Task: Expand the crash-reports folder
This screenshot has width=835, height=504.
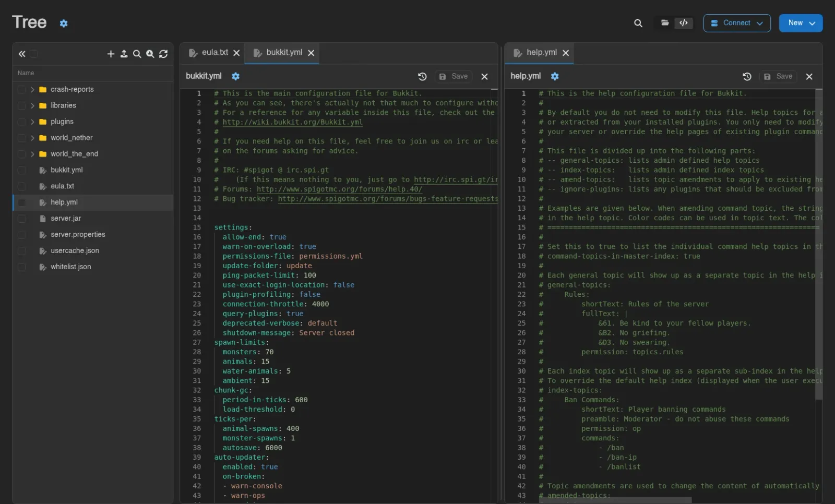Action: click(x=32, y=90)
